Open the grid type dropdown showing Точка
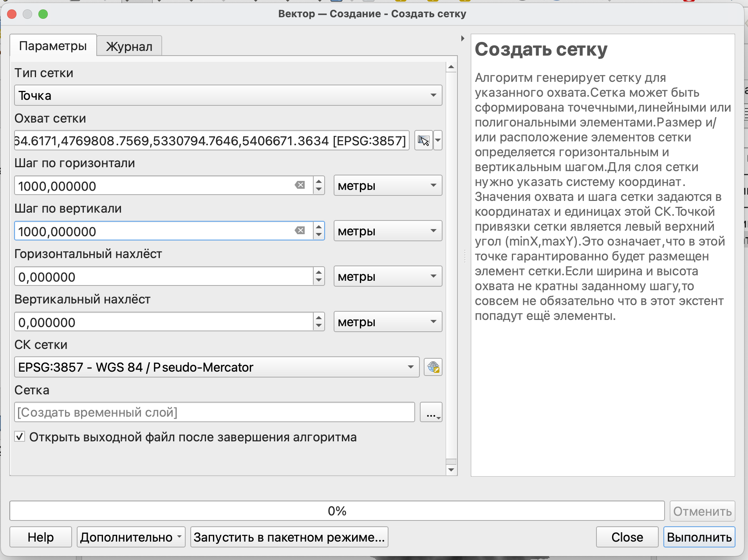The image size is (748, 560). [x=228, y=95]
